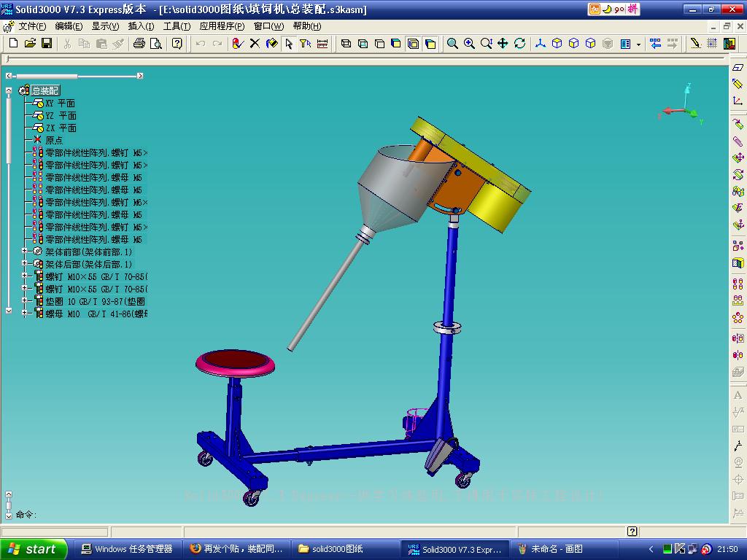Open the 窗口(W) menu
Viewport: 747px width, 560px height.
[268, 26]
